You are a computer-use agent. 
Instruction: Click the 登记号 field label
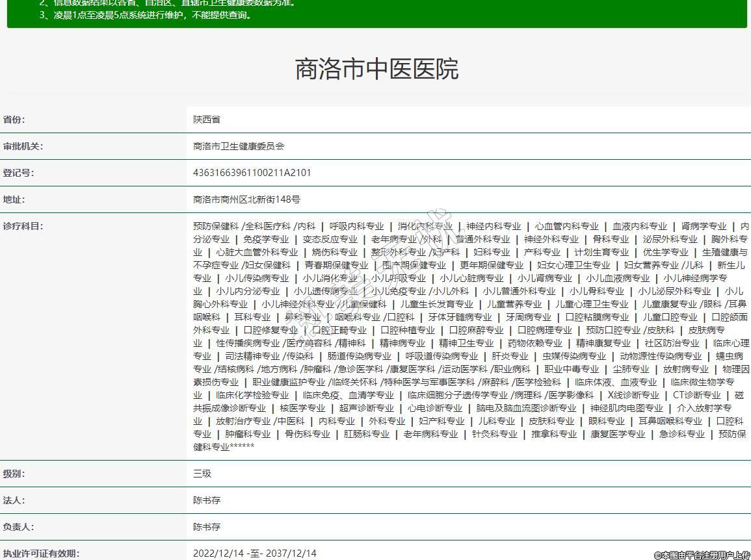18,173
